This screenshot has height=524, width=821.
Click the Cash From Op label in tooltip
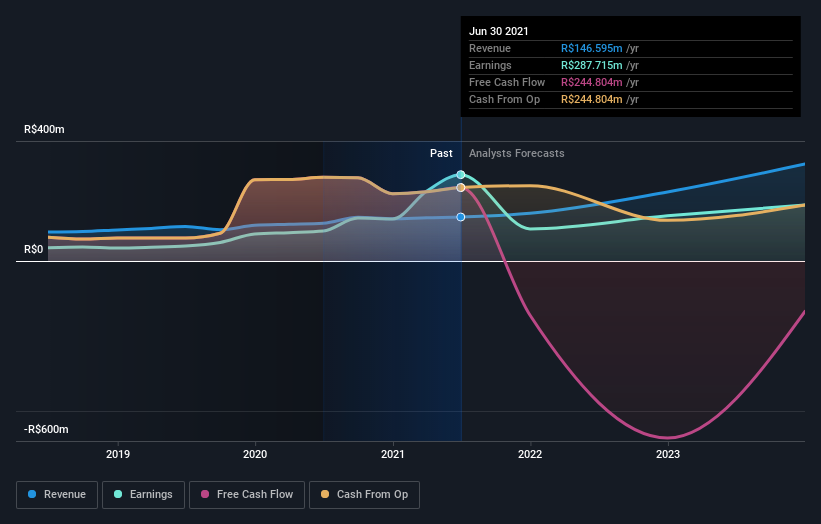point(504,99)
